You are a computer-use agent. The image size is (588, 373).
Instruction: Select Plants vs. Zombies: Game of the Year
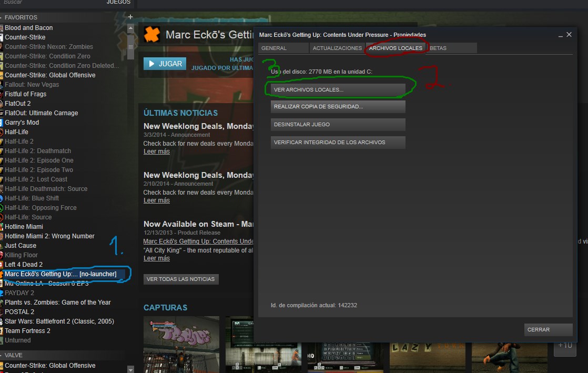point(58,303)
